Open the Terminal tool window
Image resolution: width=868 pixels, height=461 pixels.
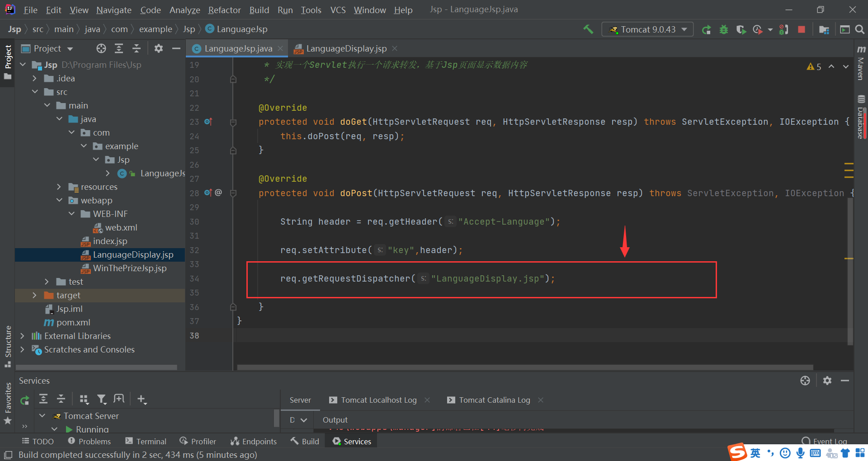click(146, 442)
